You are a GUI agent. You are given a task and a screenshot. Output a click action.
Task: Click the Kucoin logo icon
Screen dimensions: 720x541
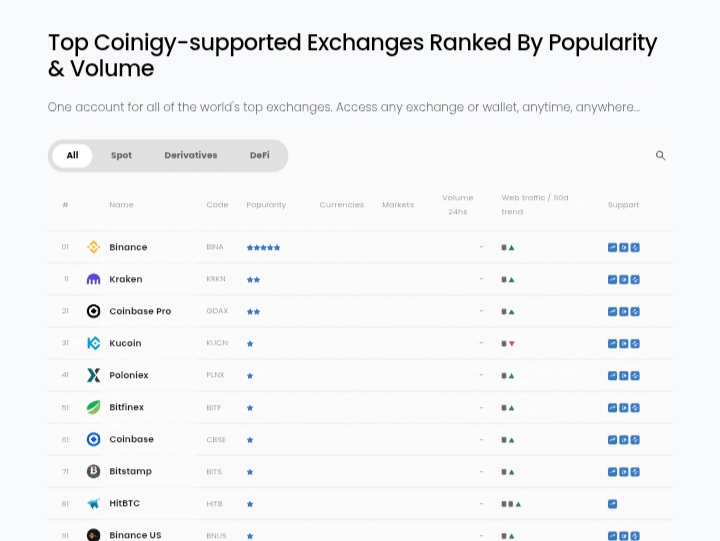coord(93,343)
